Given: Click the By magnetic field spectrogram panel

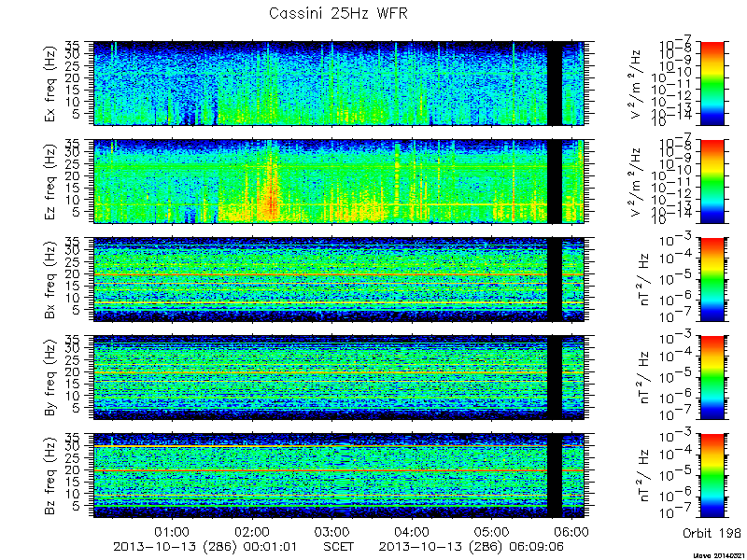Looking at the screenshot, I should pyautogui.click(x=339, y=378).
